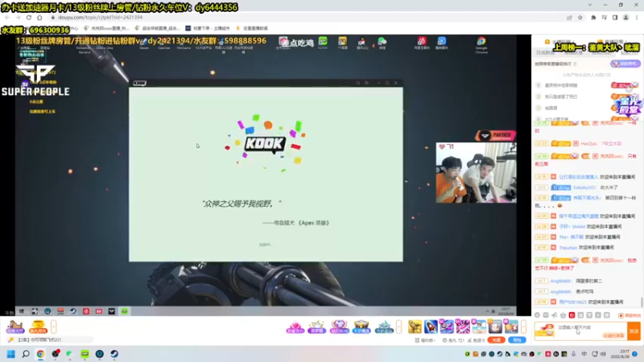Click the orange recharge button
Viewport: 644px width, 362px height.
[496, 340]
